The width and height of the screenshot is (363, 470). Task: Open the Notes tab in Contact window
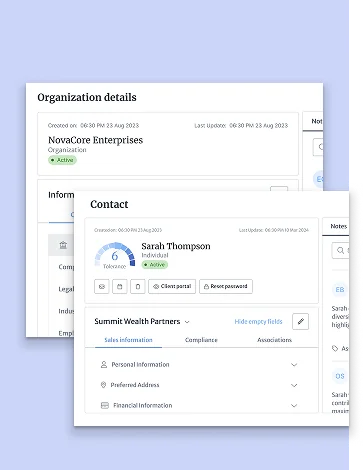[x=339, y=226]
